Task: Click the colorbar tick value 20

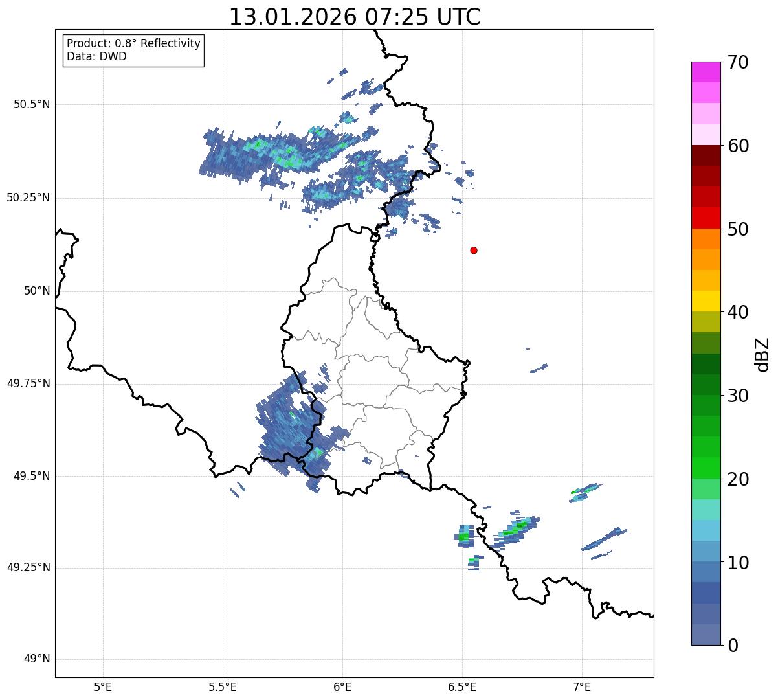Action: click(x=738, y=479)
